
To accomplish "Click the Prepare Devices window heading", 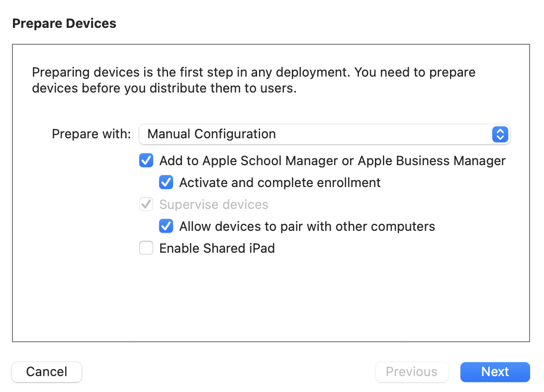I will pos(64,23).
